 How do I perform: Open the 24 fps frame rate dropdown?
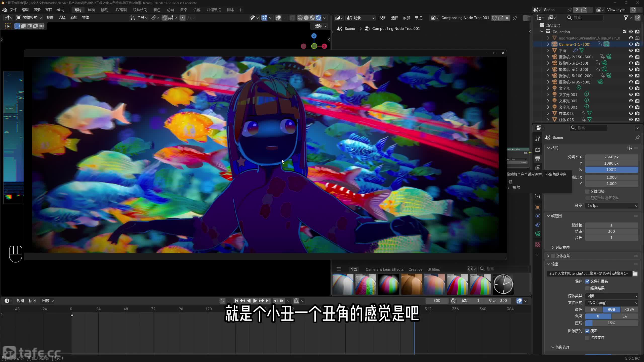click(x=611, y=206)
